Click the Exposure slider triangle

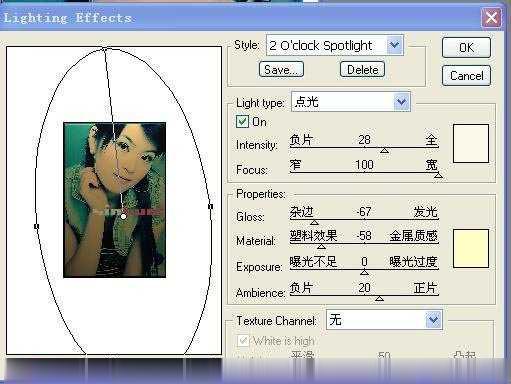[364, 272]
